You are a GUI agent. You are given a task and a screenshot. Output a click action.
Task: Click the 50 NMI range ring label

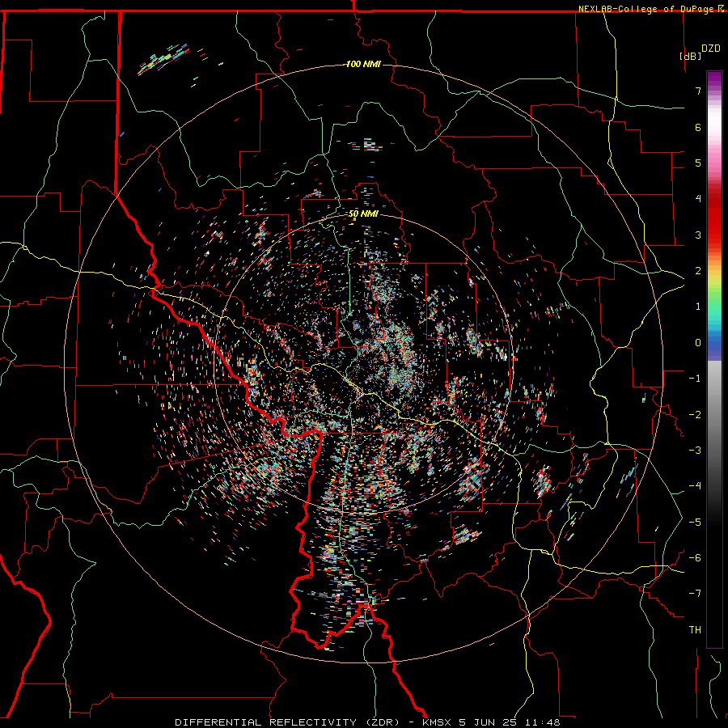[363, 214]
